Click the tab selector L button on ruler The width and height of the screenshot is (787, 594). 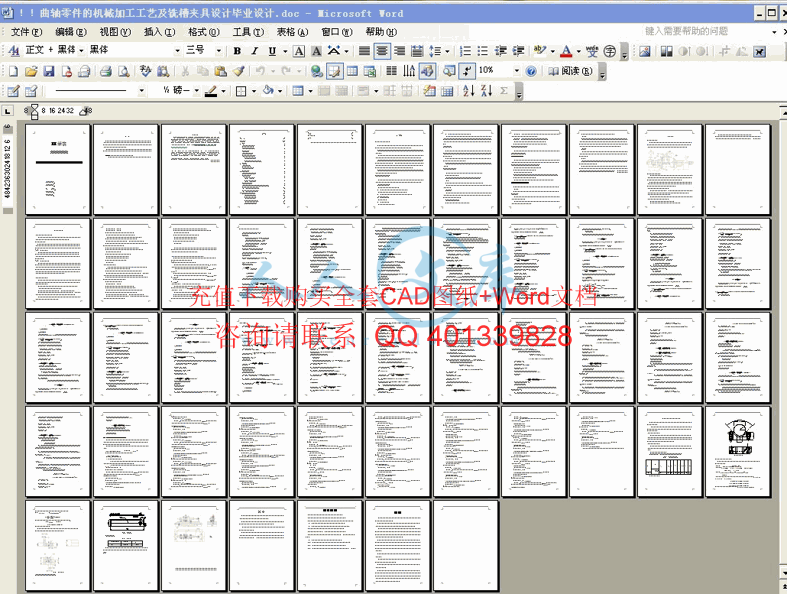7,110
